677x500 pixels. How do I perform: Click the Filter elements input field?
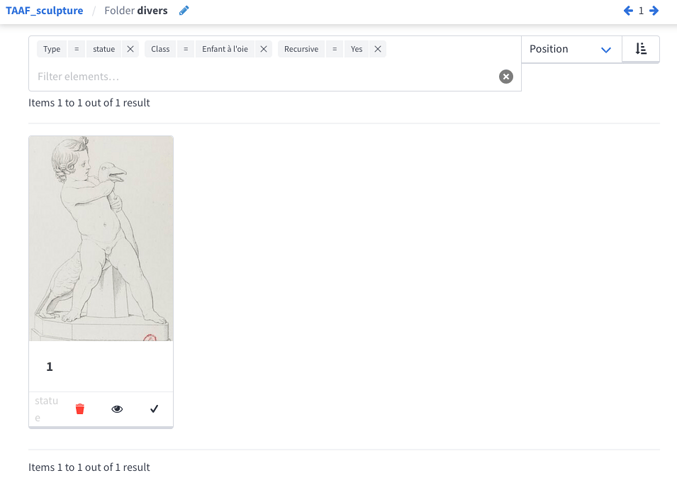tap(266, 76)
